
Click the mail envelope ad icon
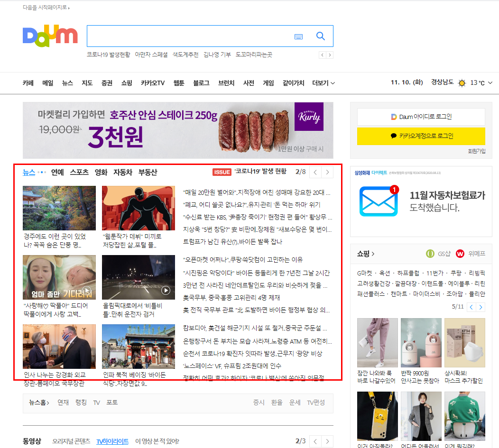[379, 201]
